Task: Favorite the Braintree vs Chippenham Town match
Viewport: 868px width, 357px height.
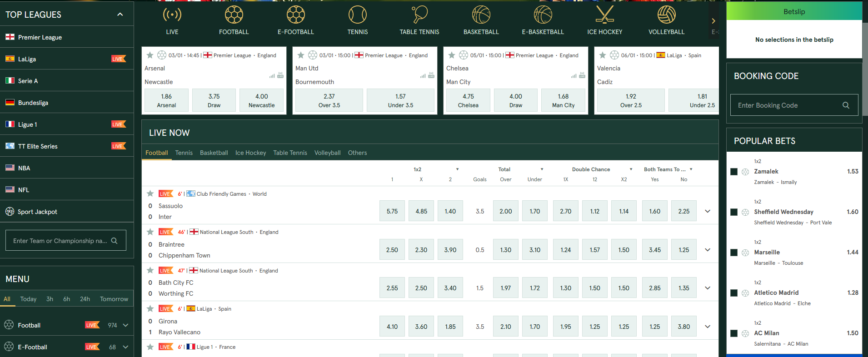Action: pyautogui.click(x=150, y=232)
